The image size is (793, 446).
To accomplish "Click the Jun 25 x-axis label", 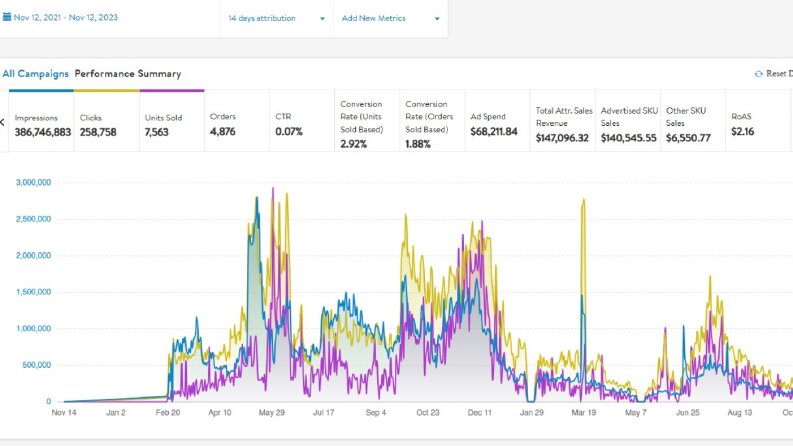I will pyautogui.click(x=688, y=413).
